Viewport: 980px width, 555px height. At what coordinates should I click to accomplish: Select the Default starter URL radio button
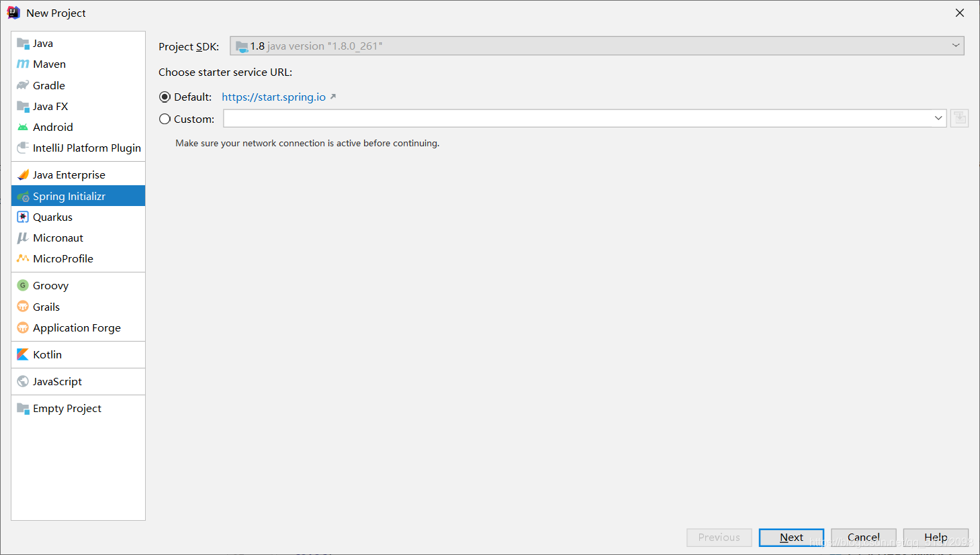[165, 97]
